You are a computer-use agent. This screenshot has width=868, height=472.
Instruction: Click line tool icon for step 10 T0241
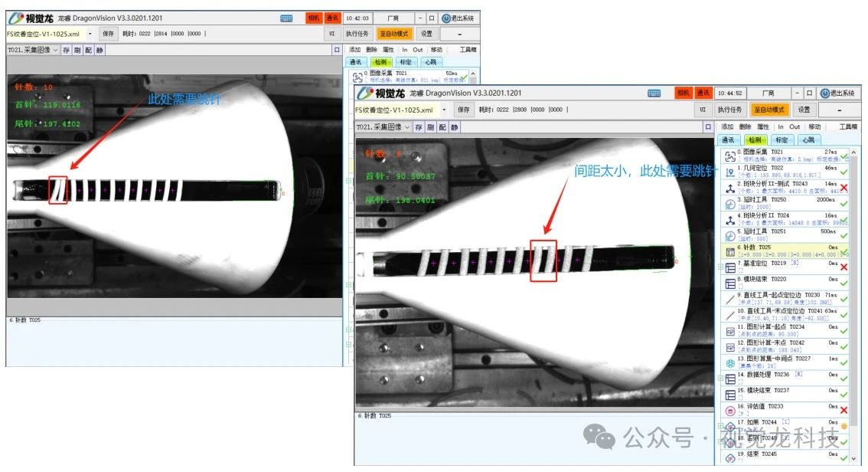pyautogui.click(x=730, y=316)
